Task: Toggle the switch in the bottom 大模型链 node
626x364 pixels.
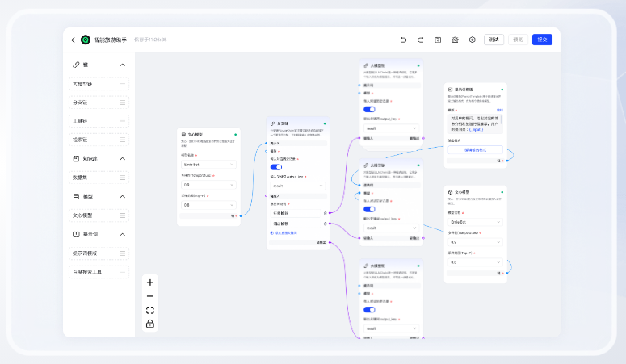Action: point(369,309)
